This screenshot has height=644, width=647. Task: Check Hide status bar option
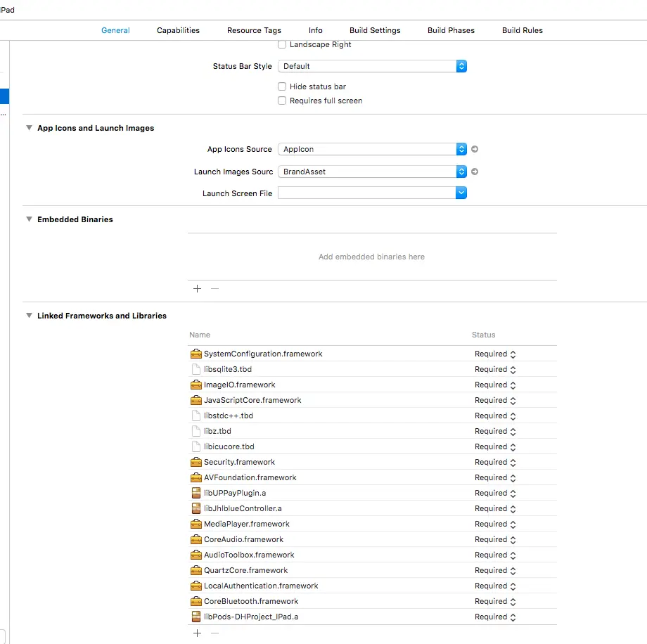coord(282,86)
